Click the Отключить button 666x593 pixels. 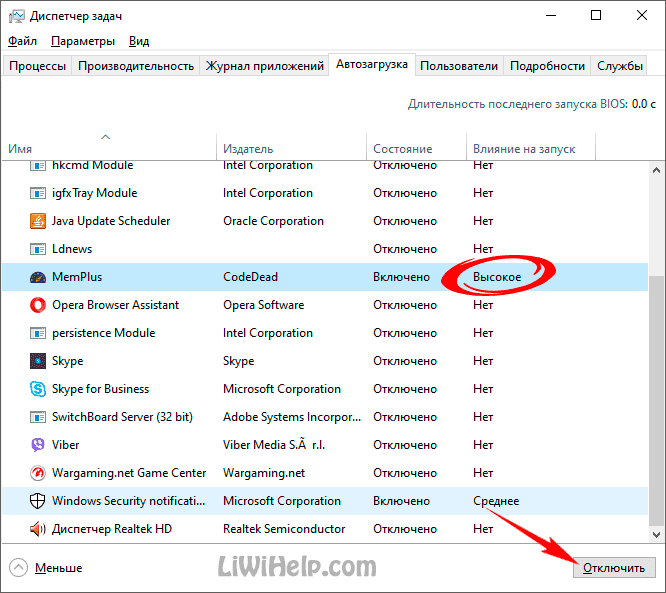pyautogui.click(x=614, y=568)
